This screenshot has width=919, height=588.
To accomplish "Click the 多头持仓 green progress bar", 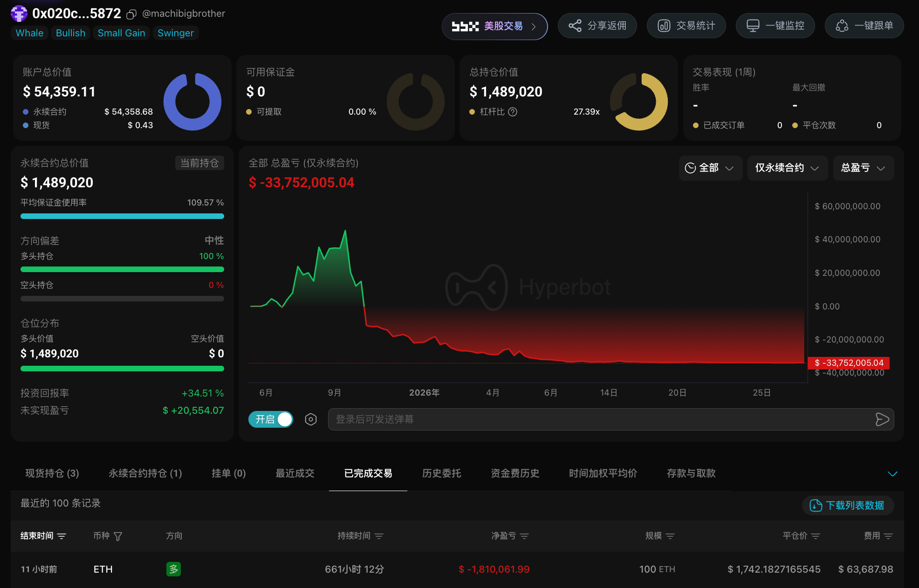I will point(122,269).
